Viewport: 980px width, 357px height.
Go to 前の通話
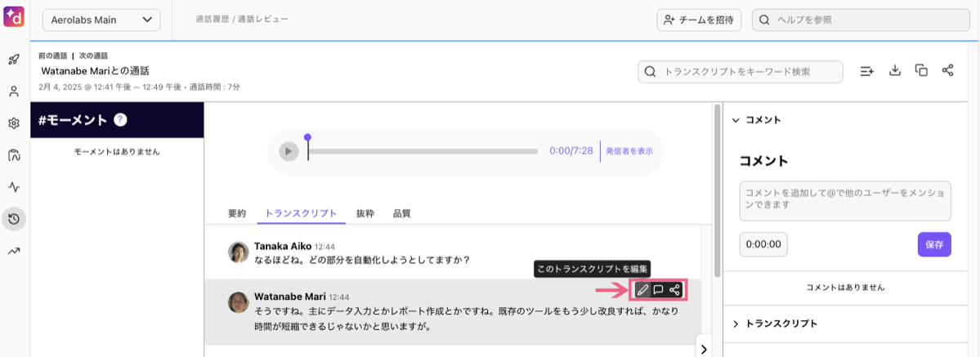coord(52,56)
